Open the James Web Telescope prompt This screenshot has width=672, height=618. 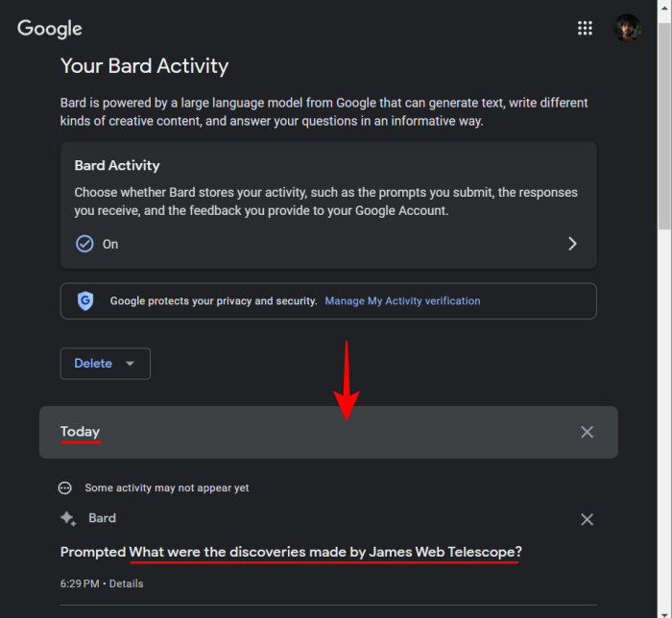click(325, 552)
